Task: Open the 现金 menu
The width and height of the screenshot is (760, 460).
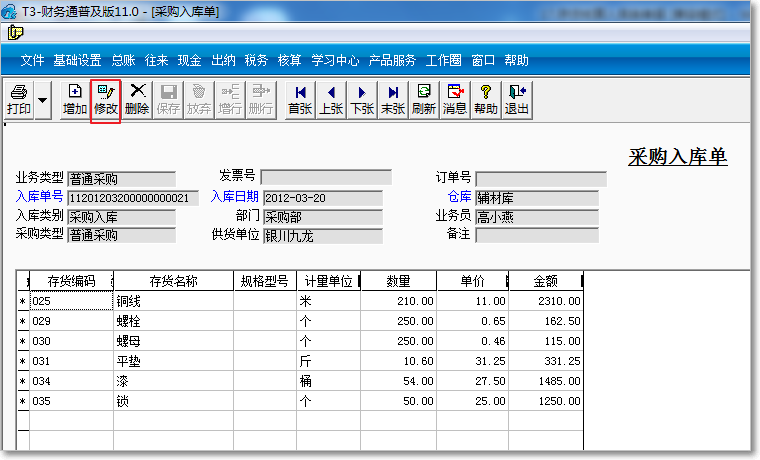Action: [x=190, y=61]
